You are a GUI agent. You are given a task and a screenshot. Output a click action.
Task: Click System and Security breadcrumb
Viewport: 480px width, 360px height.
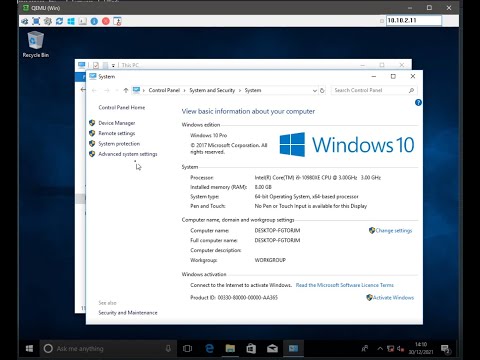(212, 90)
